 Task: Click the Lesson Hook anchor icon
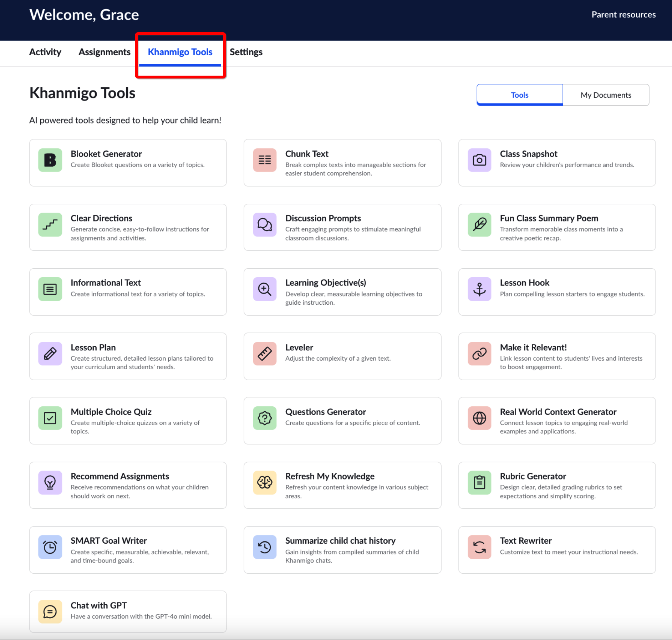point(479,289)
